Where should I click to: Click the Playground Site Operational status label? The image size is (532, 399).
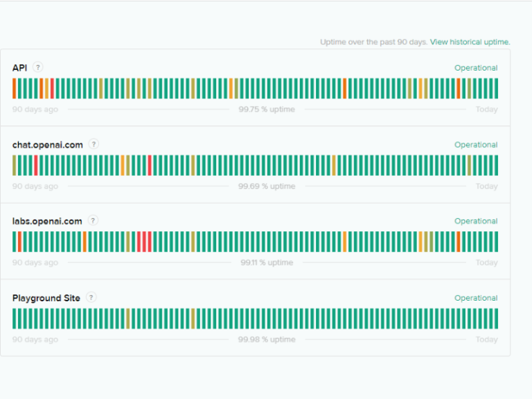(x=476, y=298)
